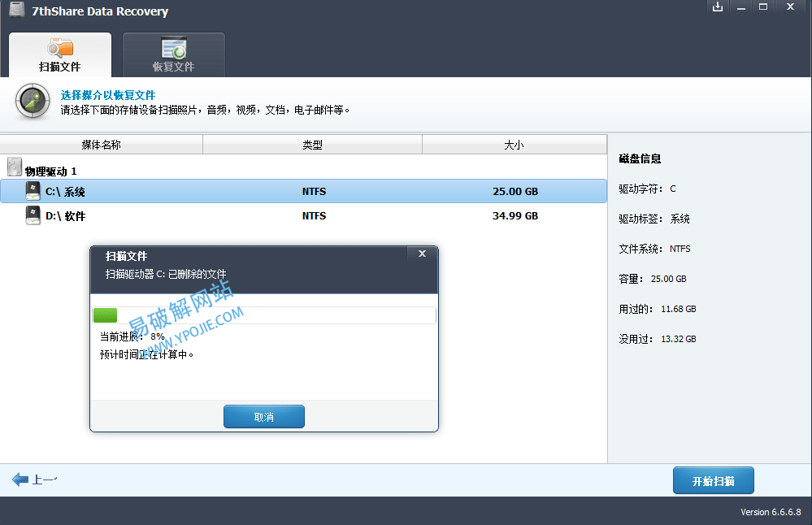
Task: Click the D:\ drive icon
Action: pos(33,215)
